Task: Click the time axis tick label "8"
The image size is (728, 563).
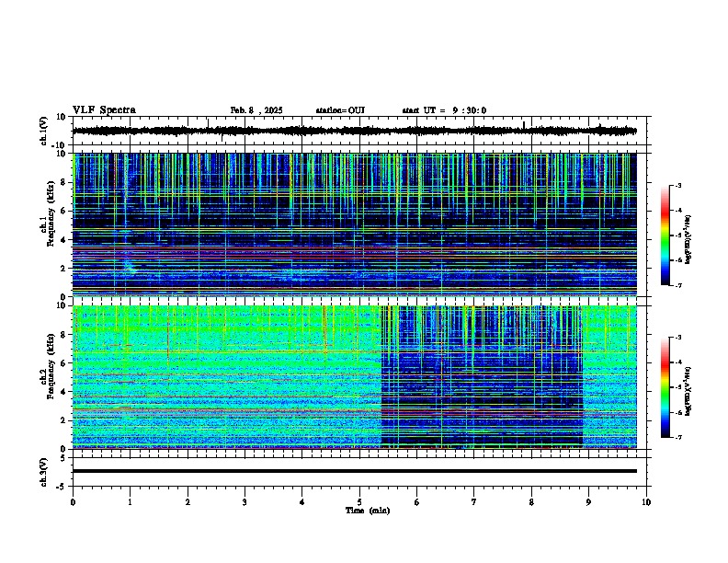Action: pos(531,502)
